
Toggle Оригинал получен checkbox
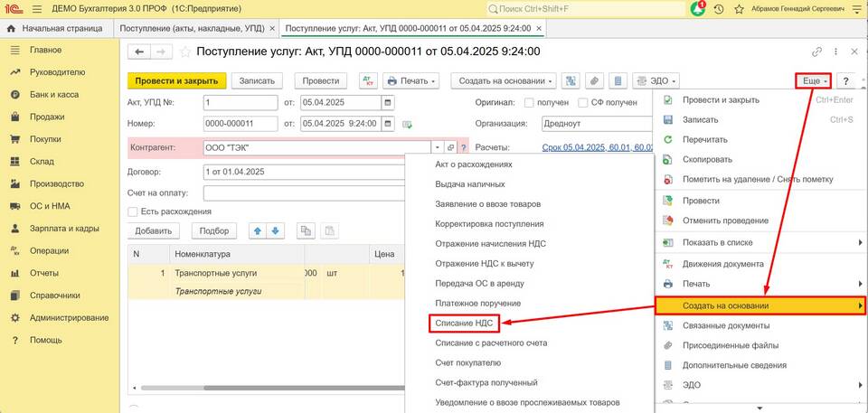pos(529,102)
